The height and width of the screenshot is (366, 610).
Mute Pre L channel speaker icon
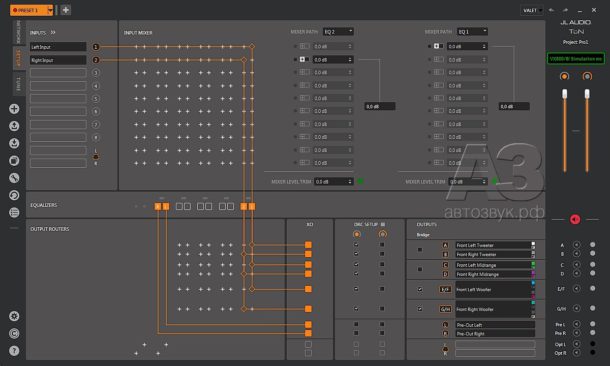577,324
